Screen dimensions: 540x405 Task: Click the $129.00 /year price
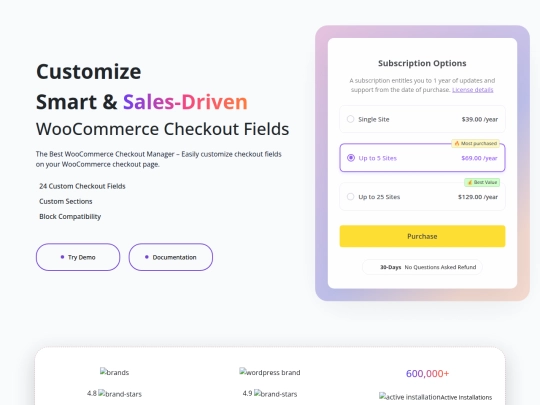click(x=478, y=197)
